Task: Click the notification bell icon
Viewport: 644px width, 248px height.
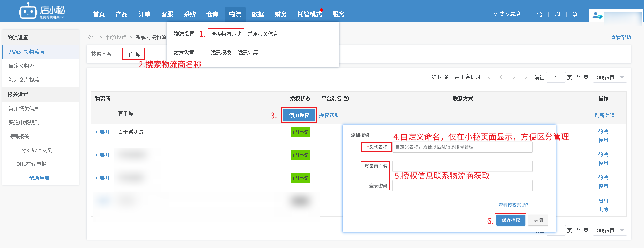Action: (575, 14)
